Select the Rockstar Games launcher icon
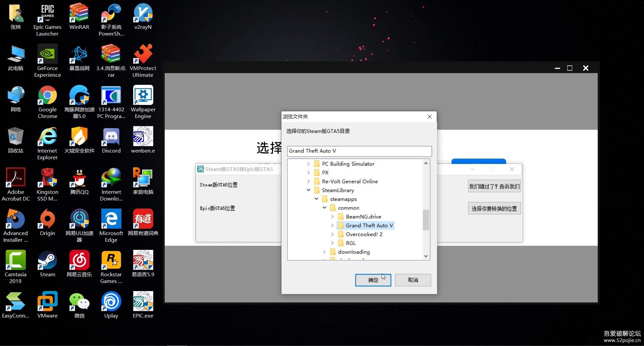The image size is (644, 346). (x=111, y=267)
